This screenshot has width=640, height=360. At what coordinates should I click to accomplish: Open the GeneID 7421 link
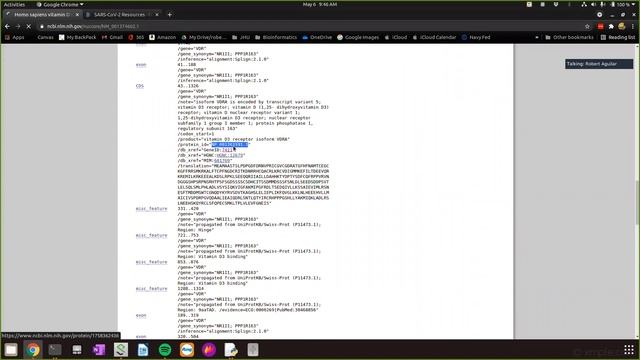pos(227,150)
